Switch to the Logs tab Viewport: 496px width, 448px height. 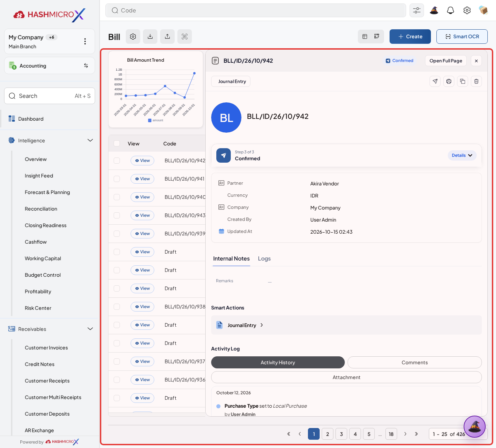(264, 258)
